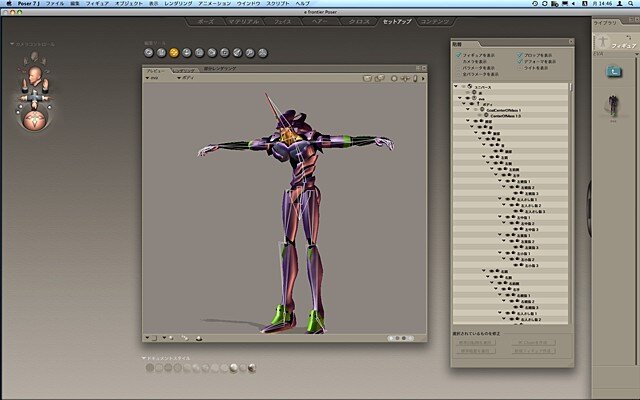The height and width of the screenshot is (400, 640).
Task: Select the Rotate tool in the editing tools
Action: click(149, 53)
